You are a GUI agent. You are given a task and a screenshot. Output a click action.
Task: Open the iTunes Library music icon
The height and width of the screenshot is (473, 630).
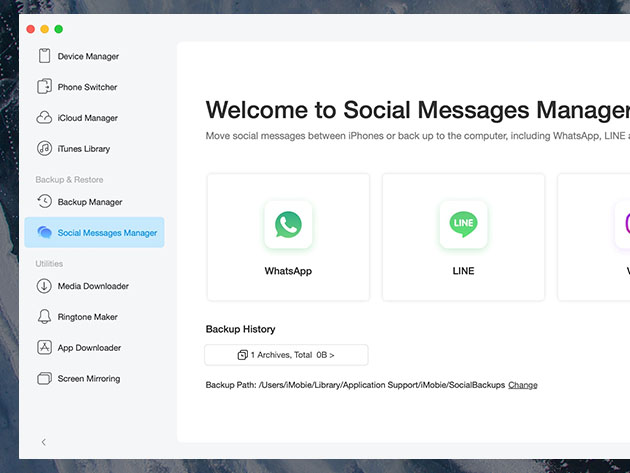click(45, 148)
